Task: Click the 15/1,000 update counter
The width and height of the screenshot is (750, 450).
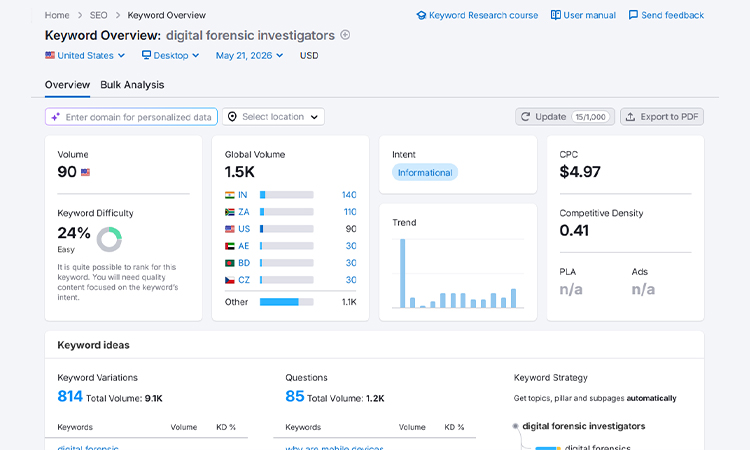Action: pyautogui.click(x=590, y=117)
